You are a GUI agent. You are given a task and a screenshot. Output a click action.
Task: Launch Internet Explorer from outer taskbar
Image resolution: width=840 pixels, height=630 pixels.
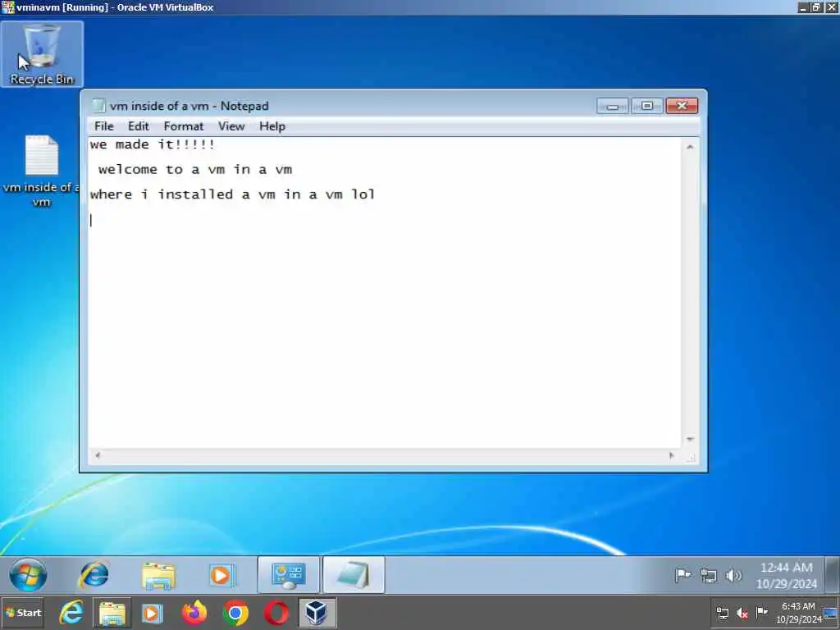pyautogui.click(x=71, y=613)
